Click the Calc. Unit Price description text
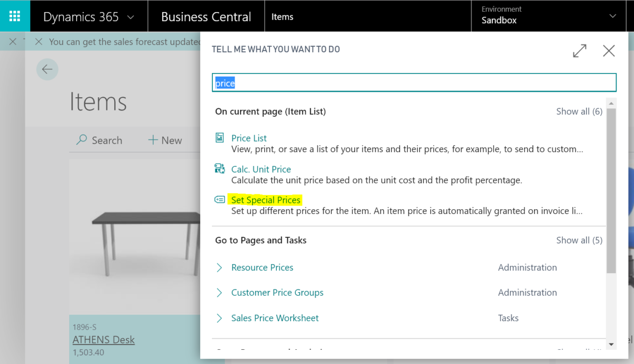Image resolution: width=634 pixels, height=364 pixels. point(377,180)
